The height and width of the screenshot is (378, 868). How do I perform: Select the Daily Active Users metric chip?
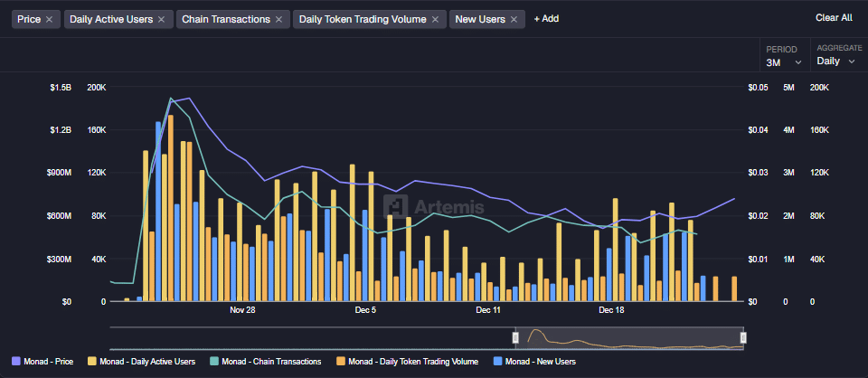point(111,19)
